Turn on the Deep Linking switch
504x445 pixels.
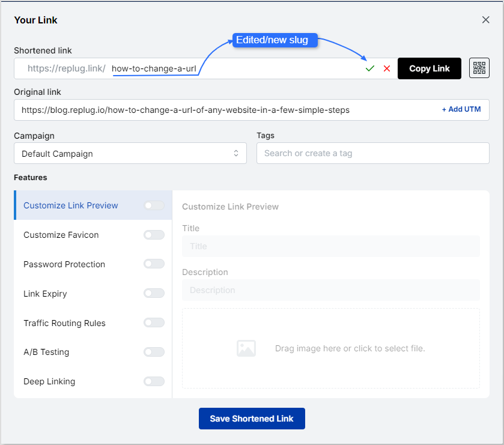[x=154, y=381]
